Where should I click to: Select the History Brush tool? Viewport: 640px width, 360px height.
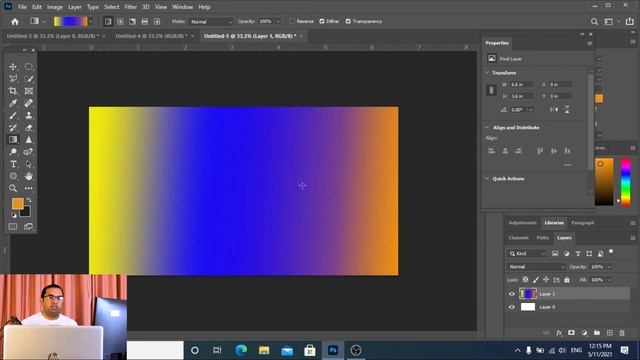[13, 127]
